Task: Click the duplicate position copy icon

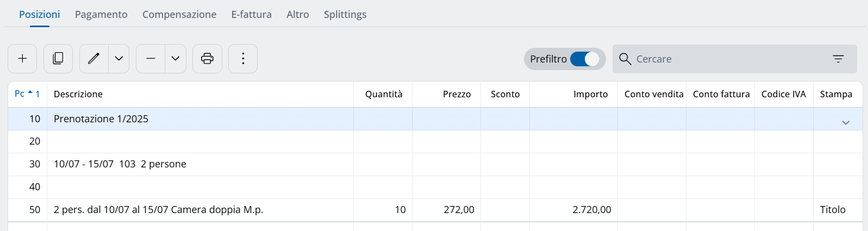Action: (x=58, y=59)
